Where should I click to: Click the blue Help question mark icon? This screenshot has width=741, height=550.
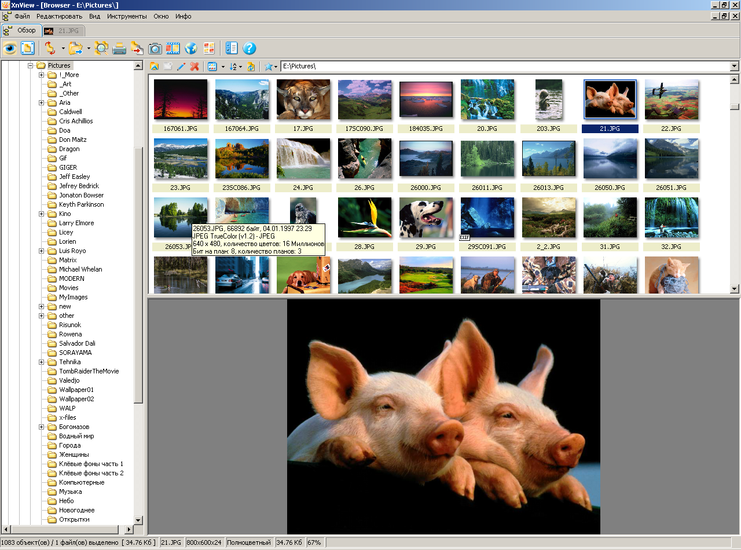click(x=250, y=48)
